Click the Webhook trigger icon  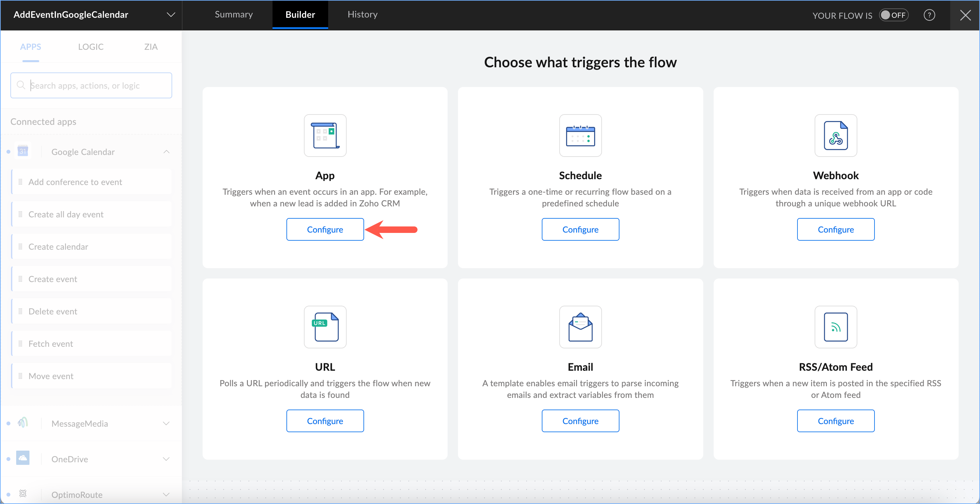click(835, 136)
